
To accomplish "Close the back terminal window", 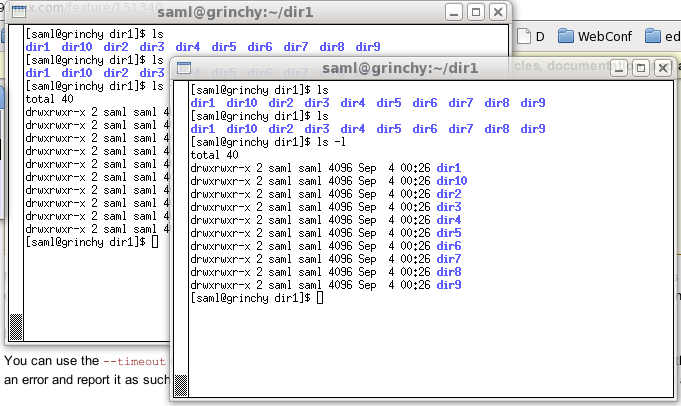I will (x=498, y=12).
